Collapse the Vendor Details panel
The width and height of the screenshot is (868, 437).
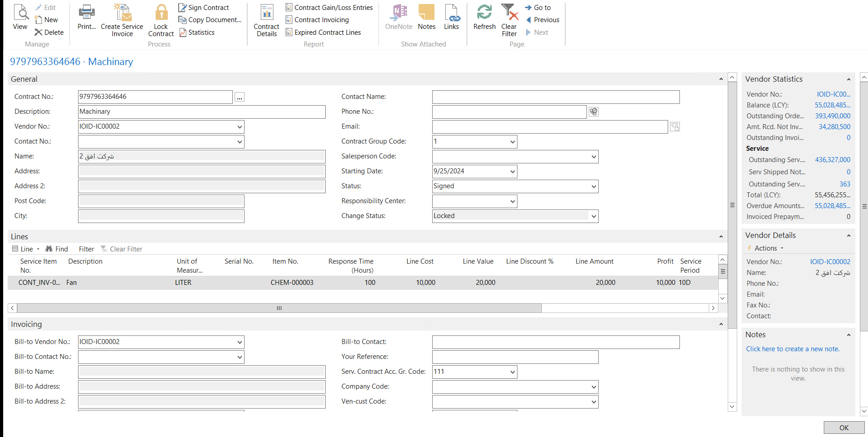click(x=849, y=236)
